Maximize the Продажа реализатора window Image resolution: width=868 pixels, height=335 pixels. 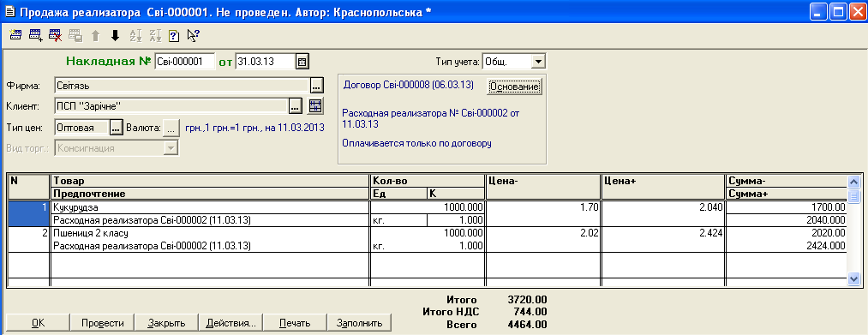coord(837,11)
